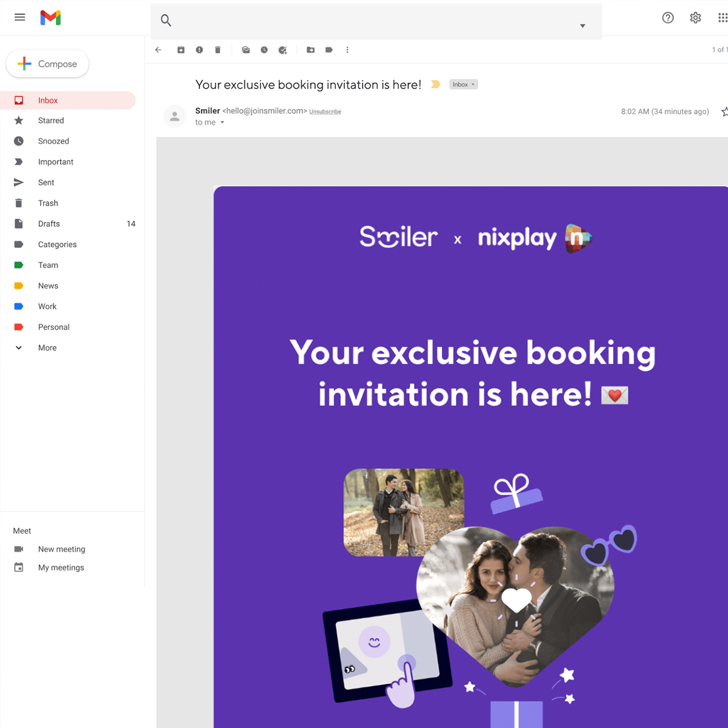The image size is (728, 728).
Task: Click the nixplay logo in email
Action: click(x=535, y=238)
